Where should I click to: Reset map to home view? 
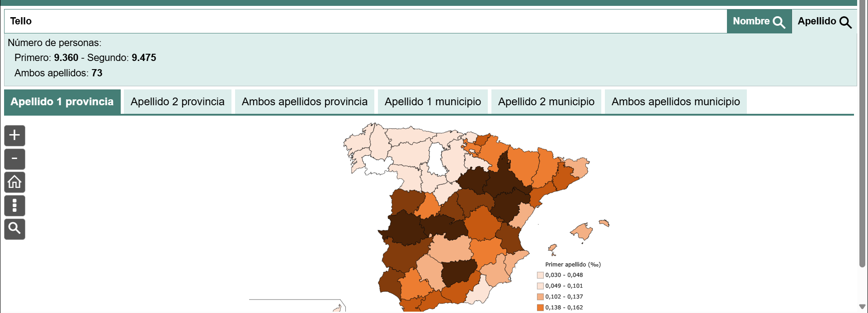click(x=14, y=182)
